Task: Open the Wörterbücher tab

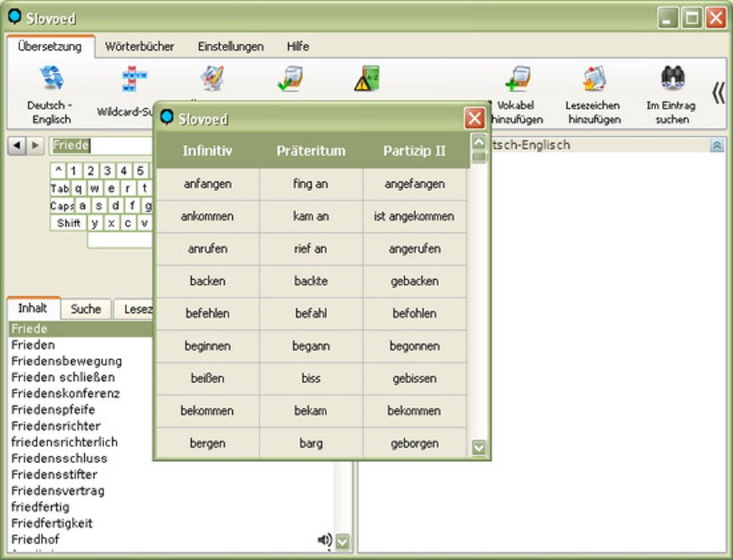Action: [x=139, y=46]
